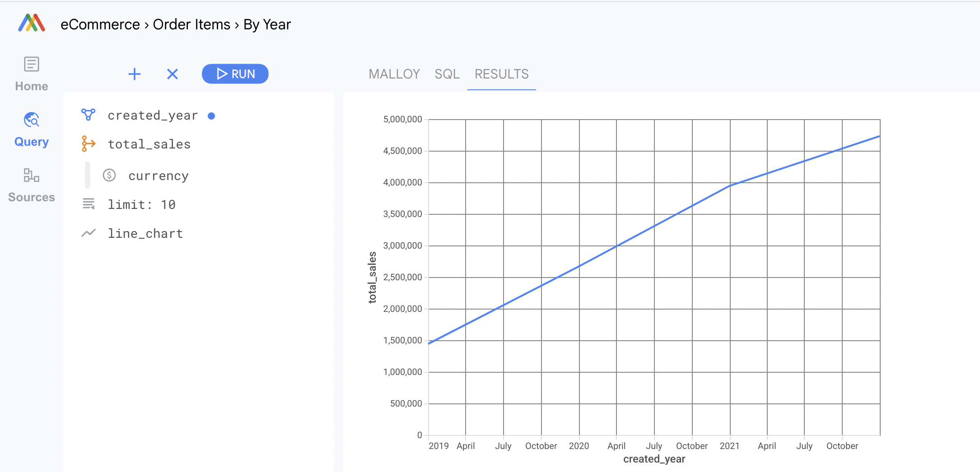Switch to the SQL tab

tap(447, 74)
